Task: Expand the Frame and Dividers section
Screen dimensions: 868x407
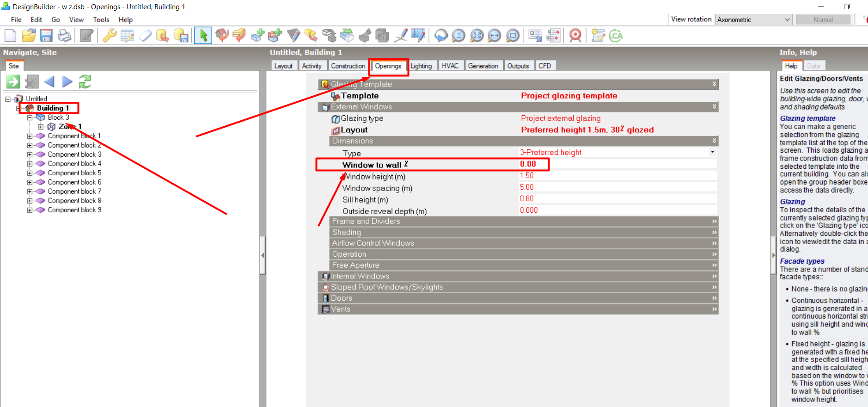Action: pyautogui.click(x=524, y=221)
